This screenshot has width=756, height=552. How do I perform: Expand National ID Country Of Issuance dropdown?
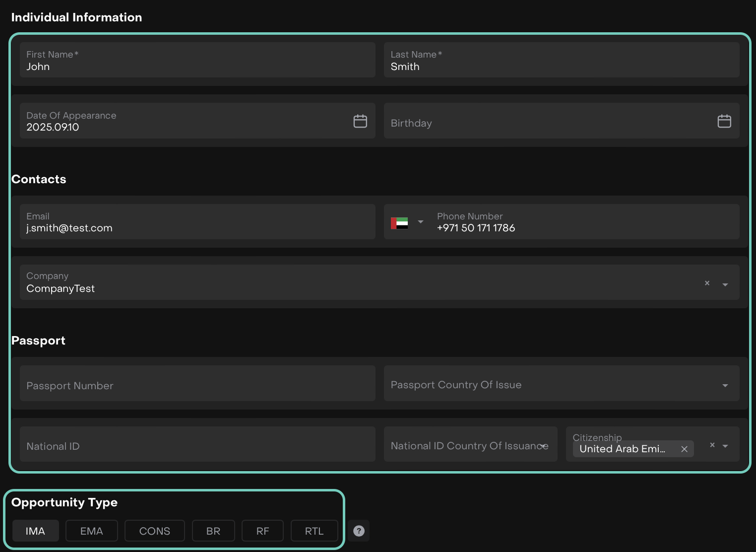544,446
